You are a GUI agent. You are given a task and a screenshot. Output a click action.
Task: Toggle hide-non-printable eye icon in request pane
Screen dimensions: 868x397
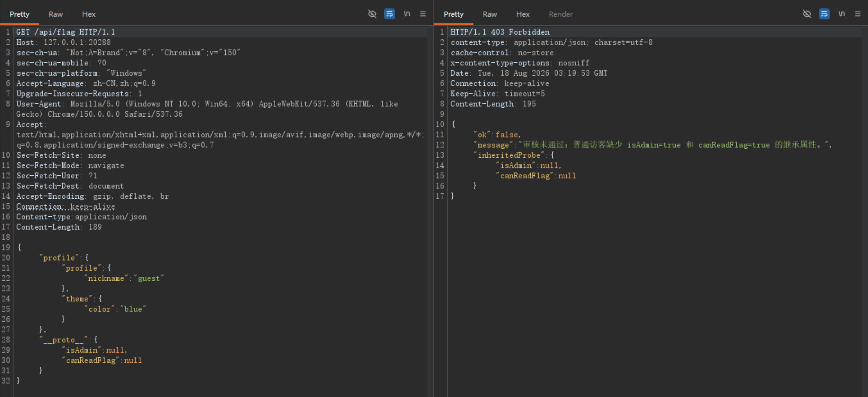tap(372, 14)
